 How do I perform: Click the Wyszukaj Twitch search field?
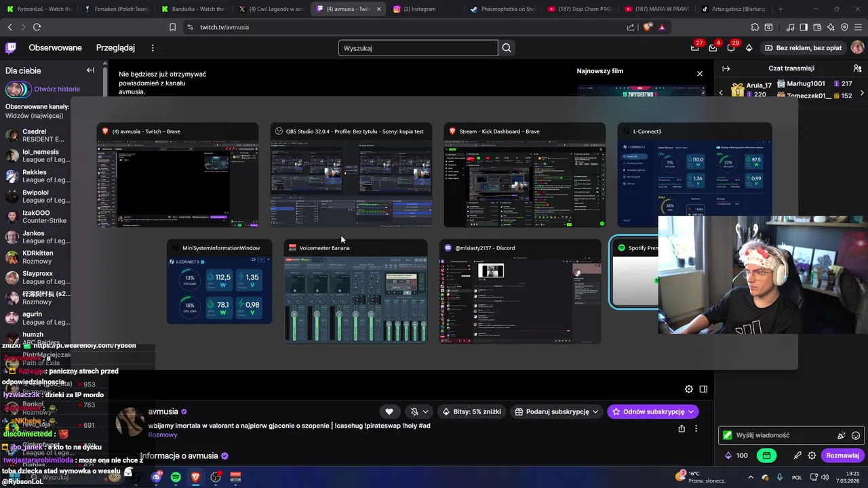coord(418,48)
